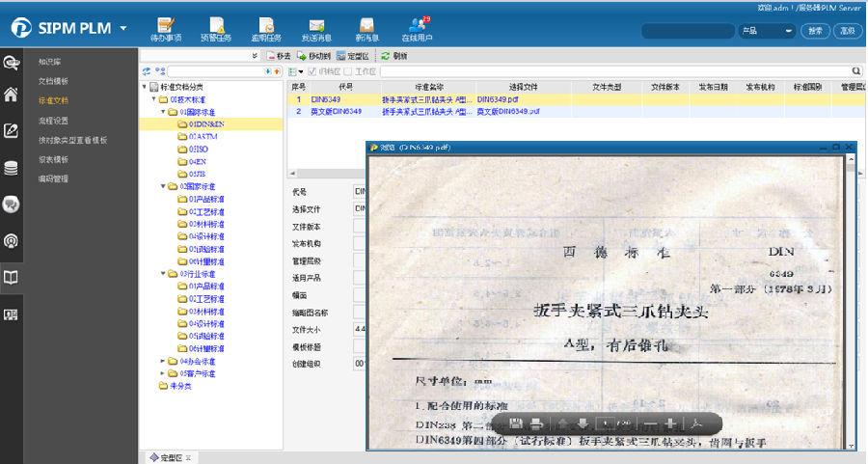Click the 定型区 toolbar button
Viewport: 868px width, 464px height.
pos(353,56)
